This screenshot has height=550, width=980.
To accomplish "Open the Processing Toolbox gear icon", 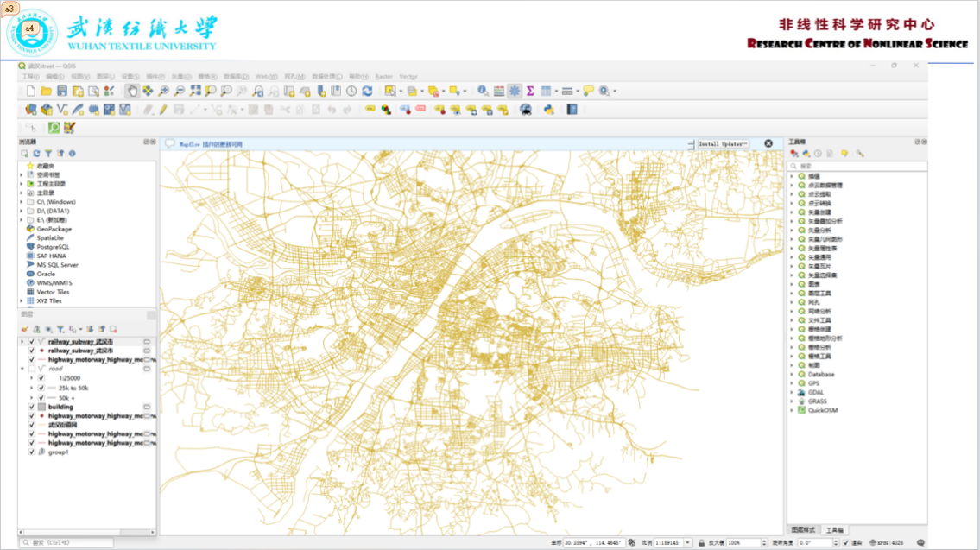I will pyautogui.click(x=515, y=91).
